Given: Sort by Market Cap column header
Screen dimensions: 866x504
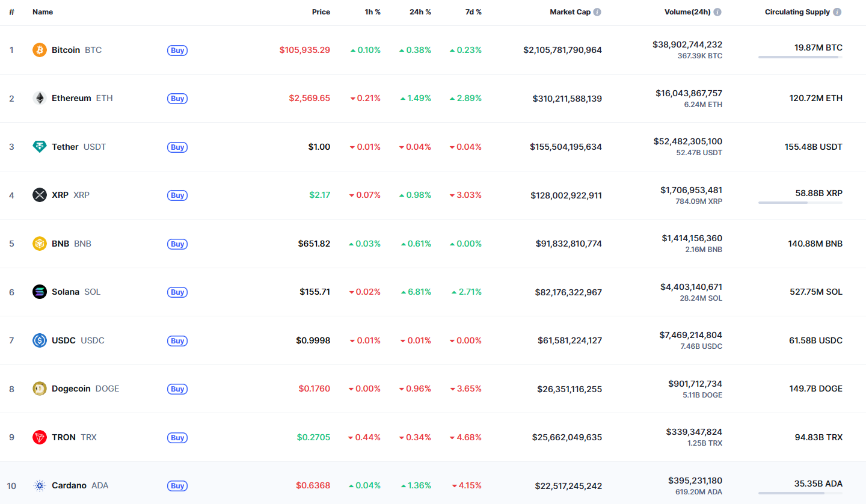Looking at the screenshot, I should click(x=570, y=12).
